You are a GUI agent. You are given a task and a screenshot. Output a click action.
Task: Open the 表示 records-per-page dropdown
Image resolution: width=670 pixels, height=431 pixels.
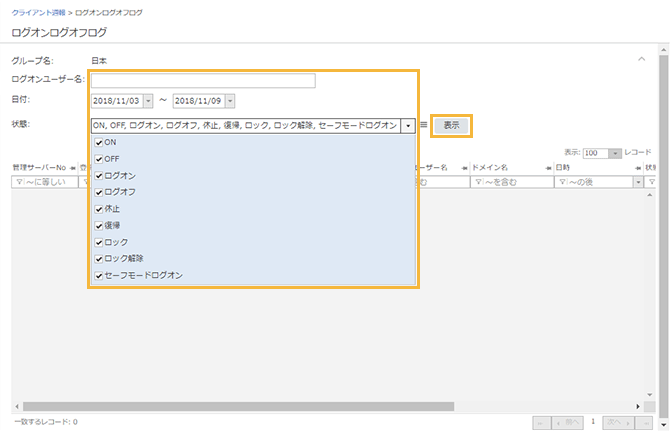pos(614,153)
